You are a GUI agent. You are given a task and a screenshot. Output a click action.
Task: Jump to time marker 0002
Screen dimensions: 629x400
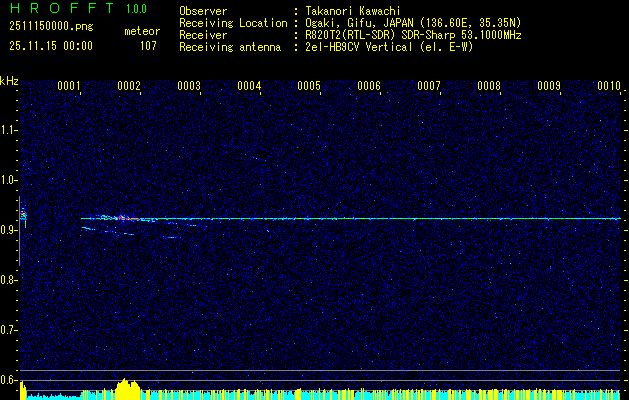129,86
